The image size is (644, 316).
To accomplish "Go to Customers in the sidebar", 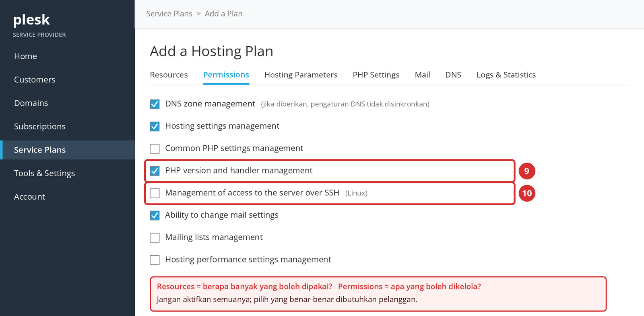I will click(x=35, y=80).
